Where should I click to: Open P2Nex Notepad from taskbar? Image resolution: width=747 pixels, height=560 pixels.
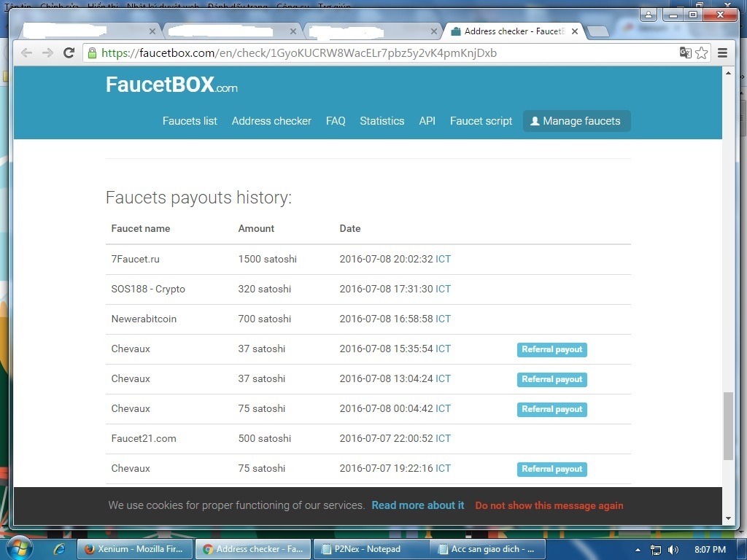[x=371, y=549]
